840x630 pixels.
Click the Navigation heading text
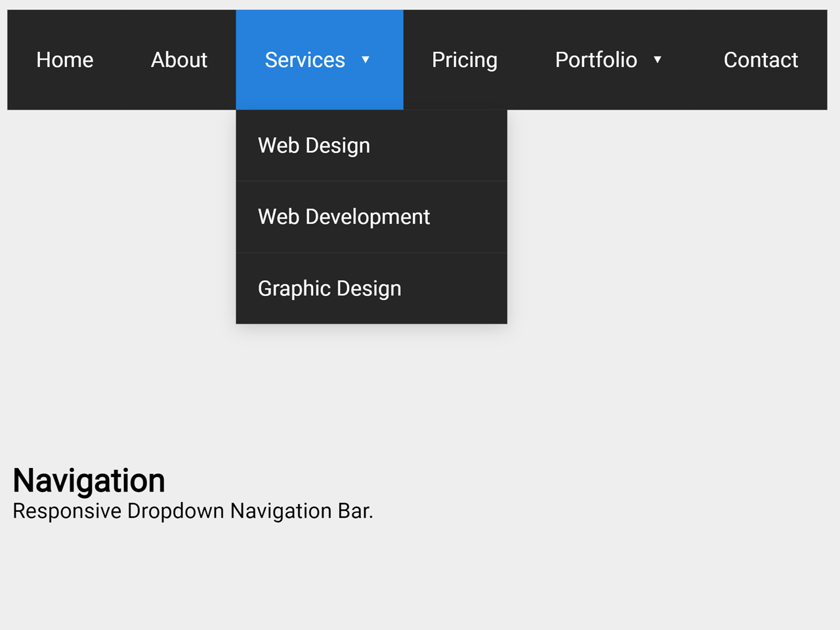coord(89,480)
